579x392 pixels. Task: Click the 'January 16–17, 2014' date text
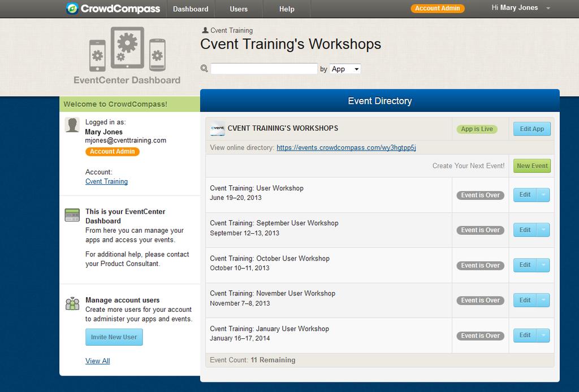click(240, 338)
